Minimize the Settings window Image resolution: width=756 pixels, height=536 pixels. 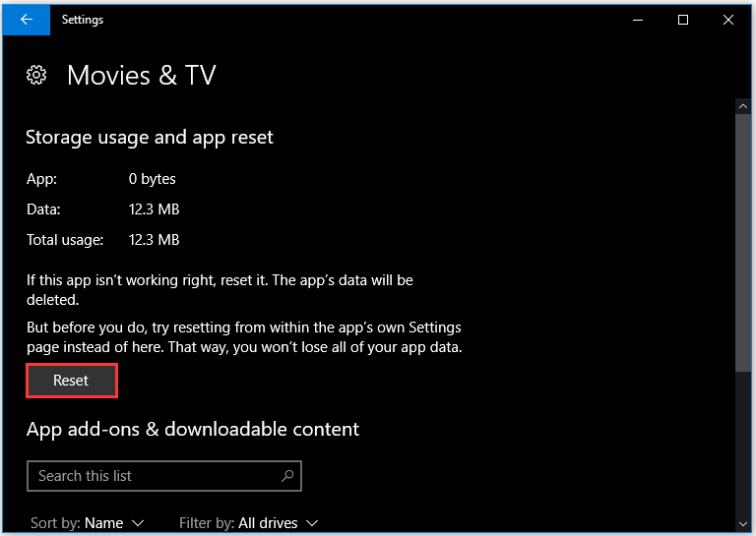(638, 20)
